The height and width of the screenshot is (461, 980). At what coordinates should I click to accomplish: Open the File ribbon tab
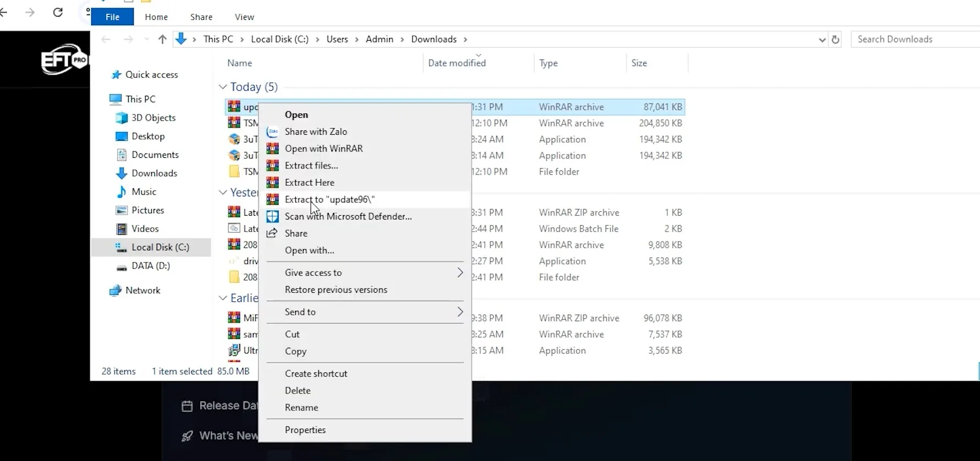(113, 17)
